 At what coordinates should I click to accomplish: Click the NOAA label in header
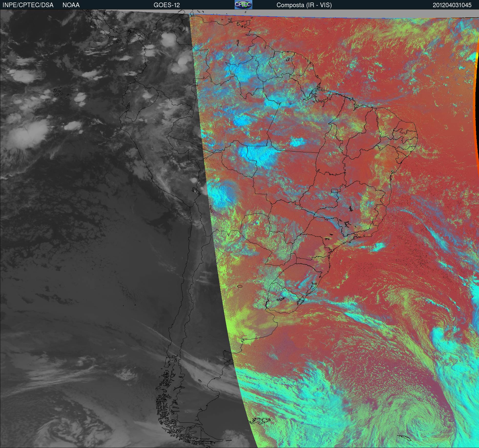point(71,5)
